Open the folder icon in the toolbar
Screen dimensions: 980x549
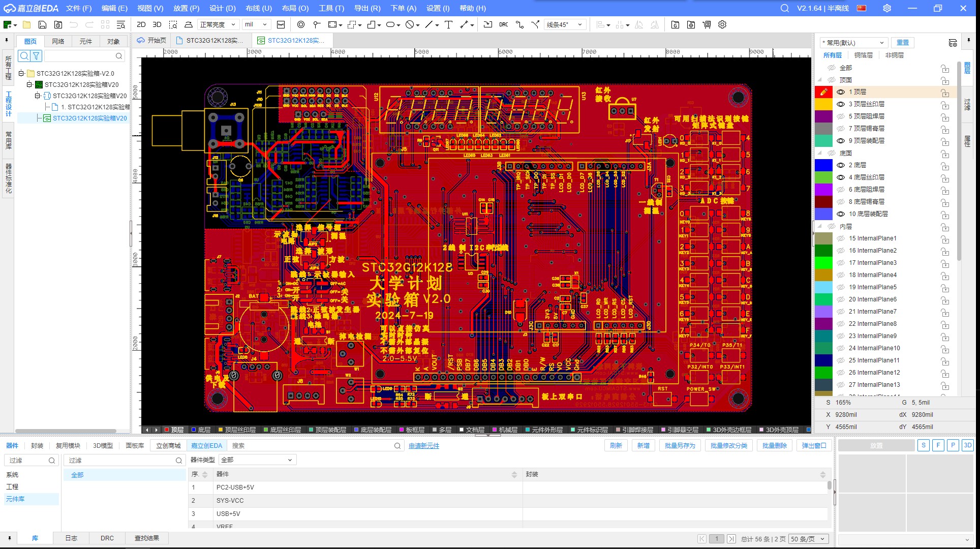pyautogui.click(x=27, y=24)
